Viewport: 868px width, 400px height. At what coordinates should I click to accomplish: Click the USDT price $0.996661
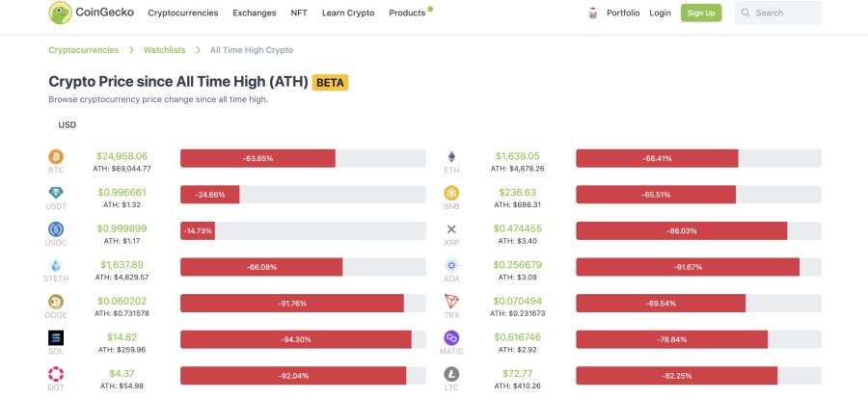[x=122, y=192]
